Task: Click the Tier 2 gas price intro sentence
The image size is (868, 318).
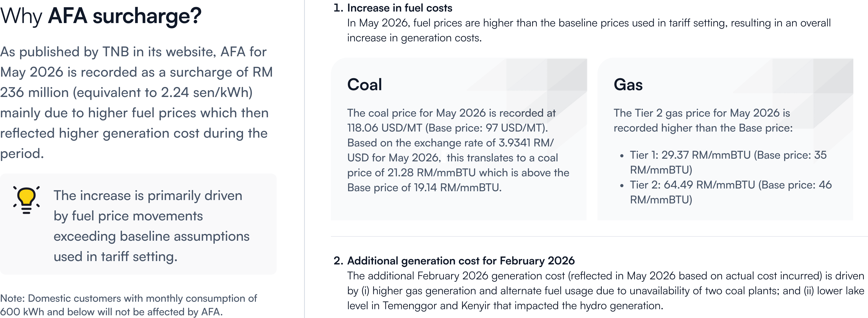Action: (703, 120)
